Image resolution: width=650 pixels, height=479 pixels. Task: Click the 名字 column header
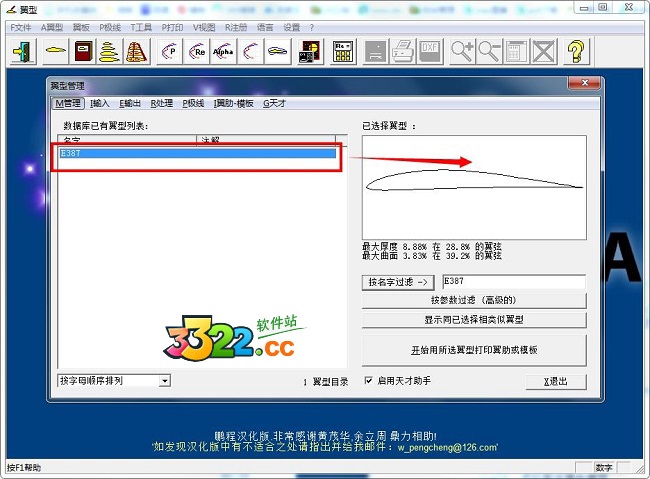(127, 139)
